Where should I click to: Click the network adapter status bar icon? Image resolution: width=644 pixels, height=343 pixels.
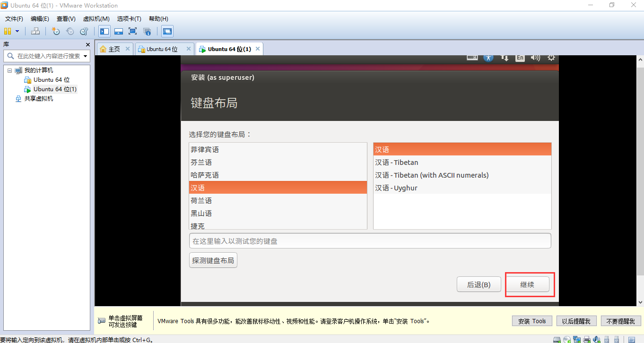(577, 339)
